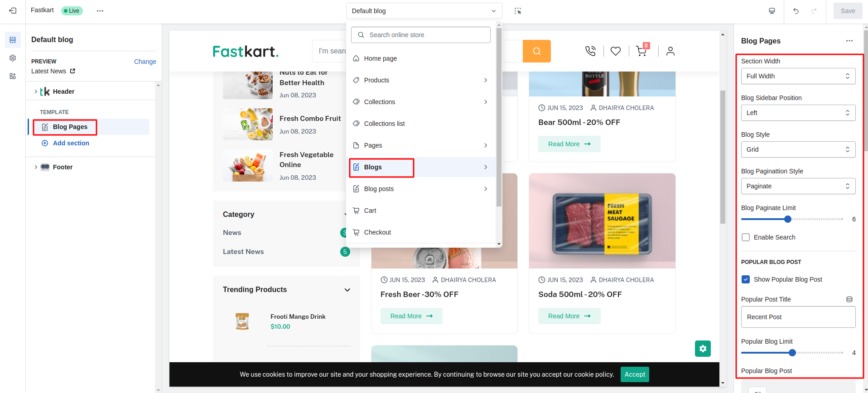Image resolution: width=868 pixels, height=393 pixels.
Task: Open the Section Width dropdown
Action: pyautogui.click(x=798, y=76)
